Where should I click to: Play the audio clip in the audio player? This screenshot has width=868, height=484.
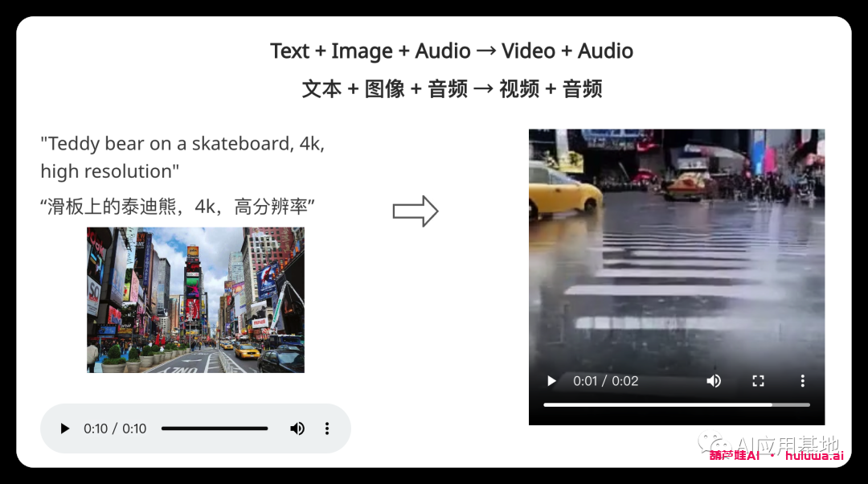[65, 429]
